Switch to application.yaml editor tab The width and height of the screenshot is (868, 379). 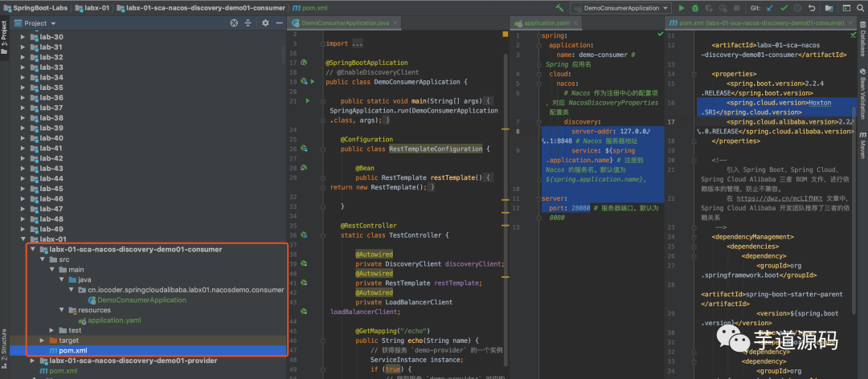tap(545, 24)
